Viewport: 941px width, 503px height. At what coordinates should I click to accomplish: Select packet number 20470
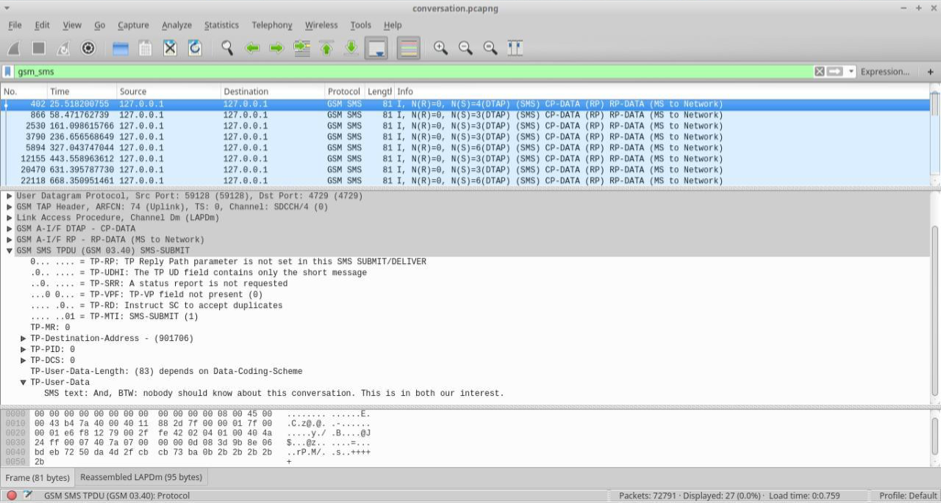point(465,170)
